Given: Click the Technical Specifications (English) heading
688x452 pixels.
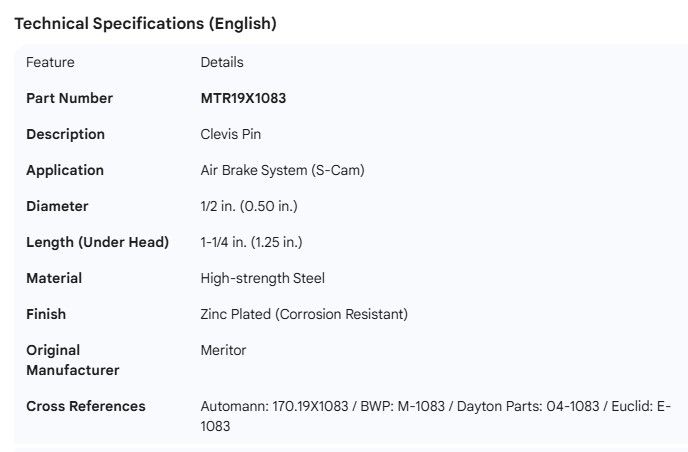Looking at the screenshot, I should point(145,24).
